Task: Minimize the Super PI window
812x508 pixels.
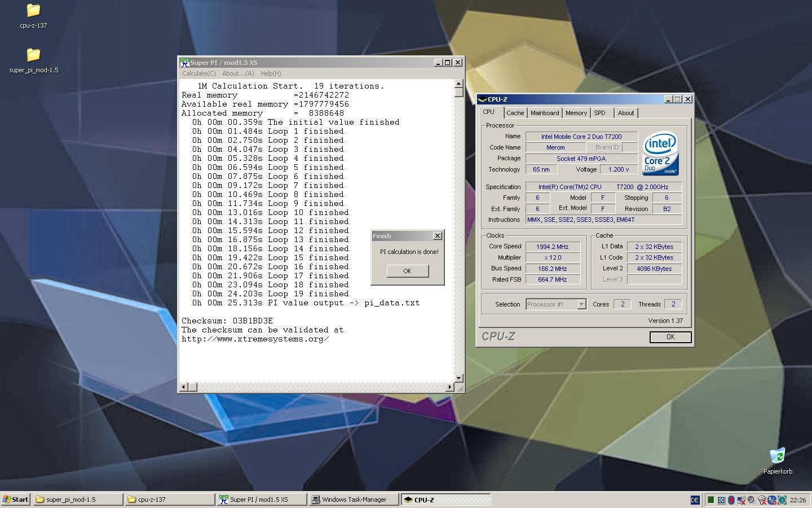Action: pos(438,63)
